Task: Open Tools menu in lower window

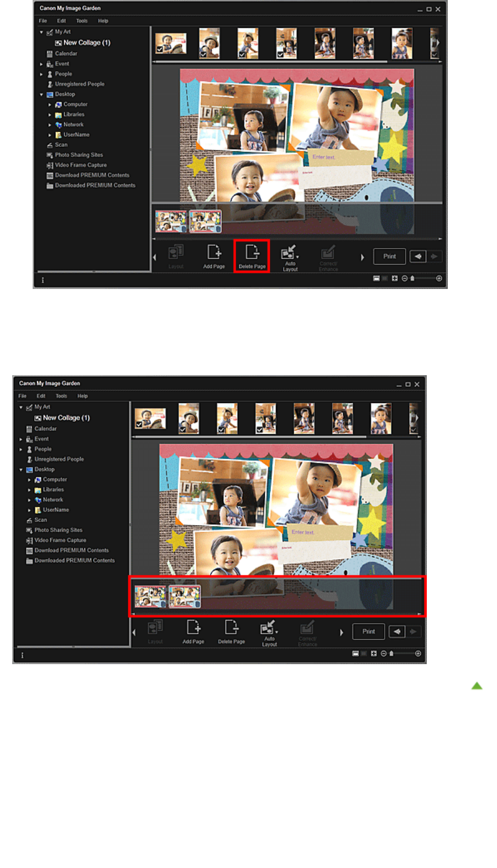Action: [61, 396]
